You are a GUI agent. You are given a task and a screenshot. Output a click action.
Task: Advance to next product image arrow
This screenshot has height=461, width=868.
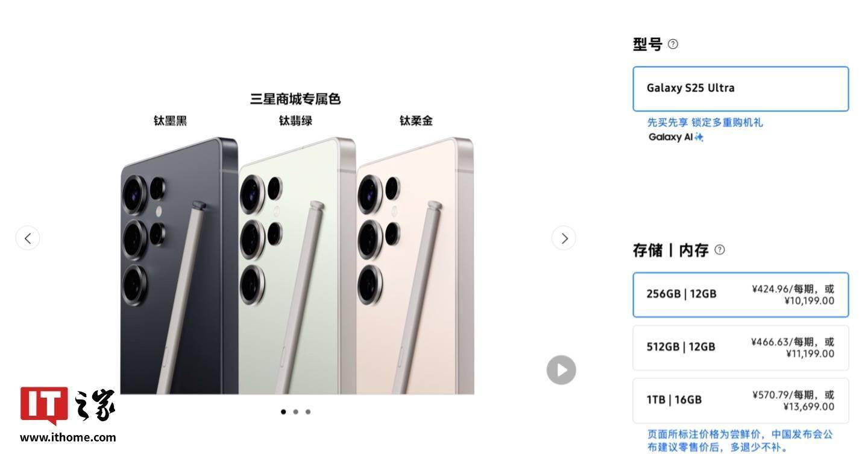pos(564,238)
